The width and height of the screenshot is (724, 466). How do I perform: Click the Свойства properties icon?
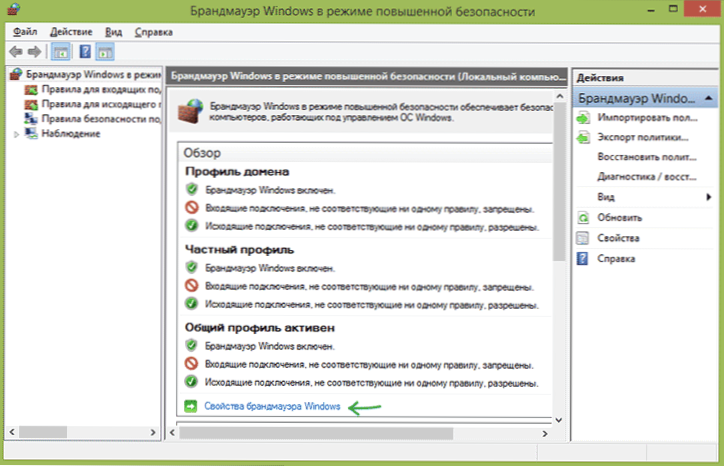coord(583,238)
